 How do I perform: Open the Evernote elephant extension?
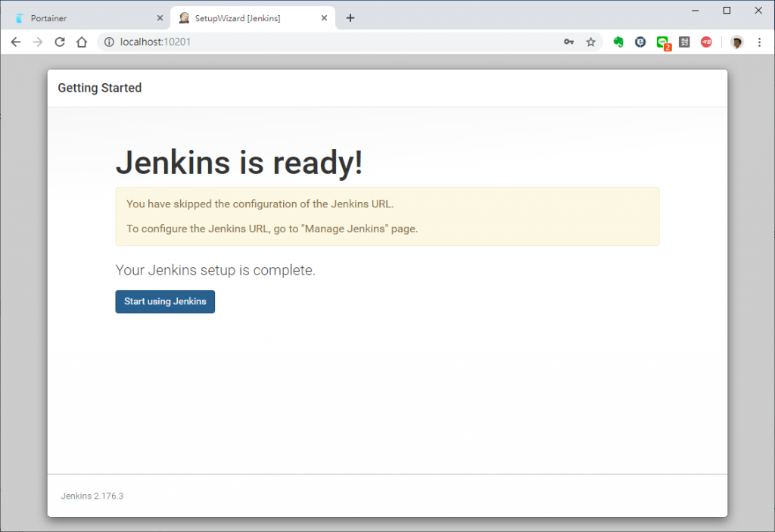(618, 42)
